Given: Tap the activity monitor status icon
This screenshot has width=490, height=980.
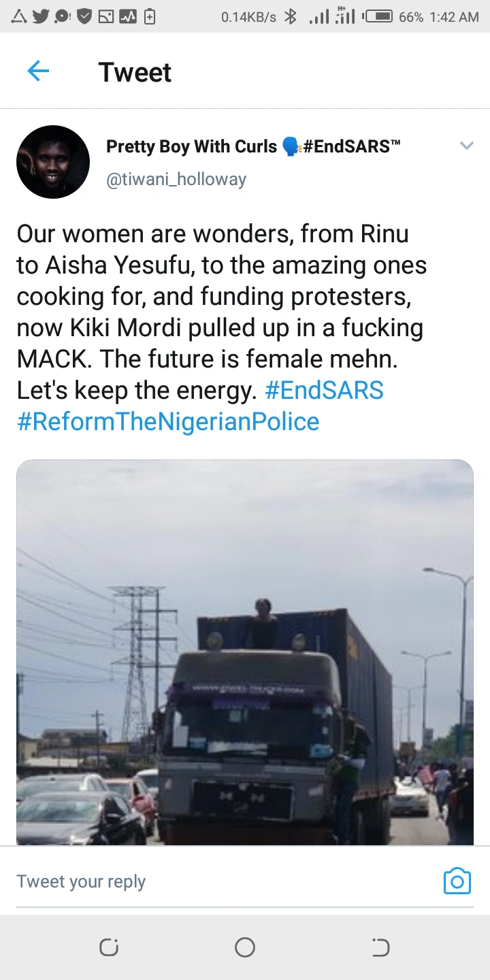Looking at the screenshot, I should point(127,16).
